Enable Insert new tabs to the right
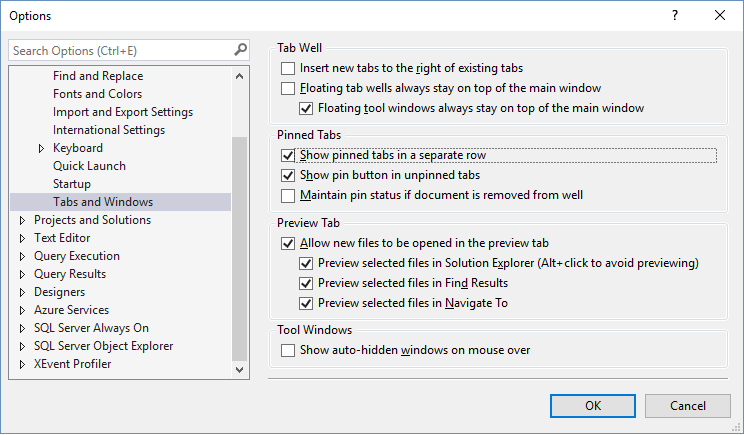The width and height of the screenshot is (744, 435). click(x=289, y=68)
